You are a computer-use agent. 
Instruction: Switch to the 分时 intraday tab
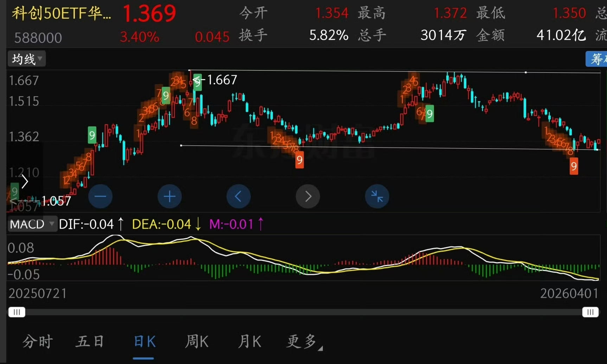[37, 341]
